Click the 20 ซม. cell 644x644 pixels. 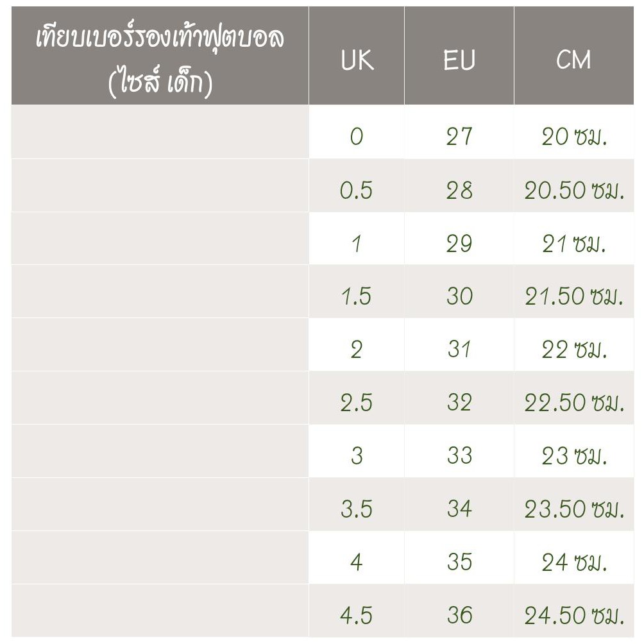573,137
